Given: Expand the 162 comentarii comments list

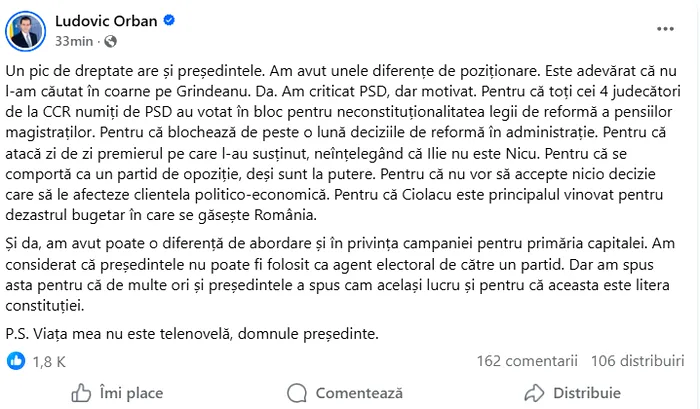Looking at the screenshot, I should click(528, 360).
